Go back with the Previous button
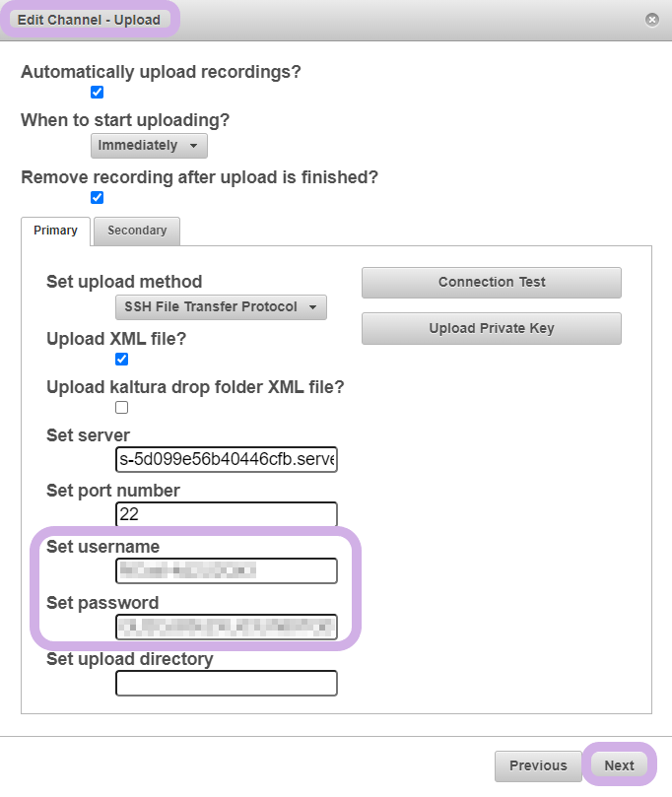The height and width of the screenshot is (797, 672). click(538, 765)
